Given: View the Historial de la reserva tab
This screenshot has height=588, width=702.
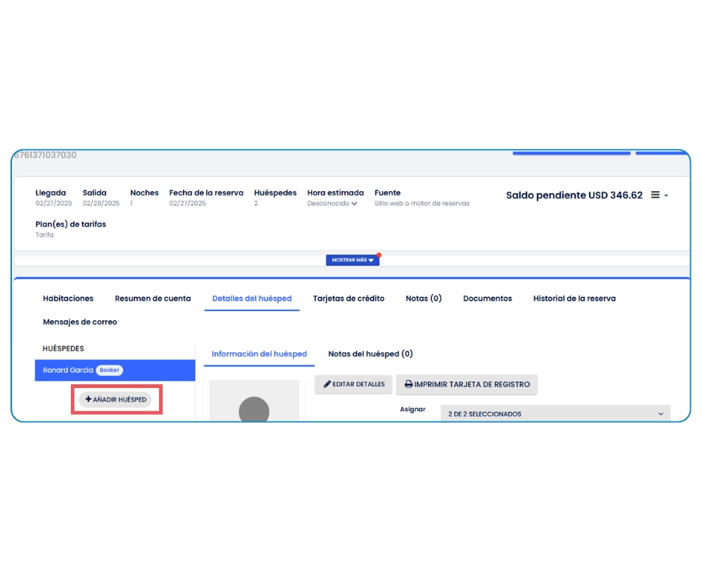Looking at the screenshot, I should [574, 298].
